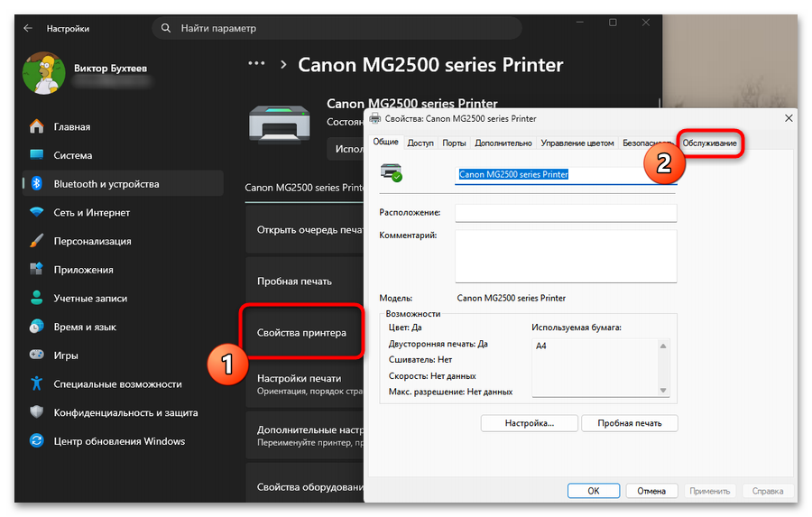The image size is (812, 517).
Task: Click the Настройка... button
Action: (x=530, y=423)
